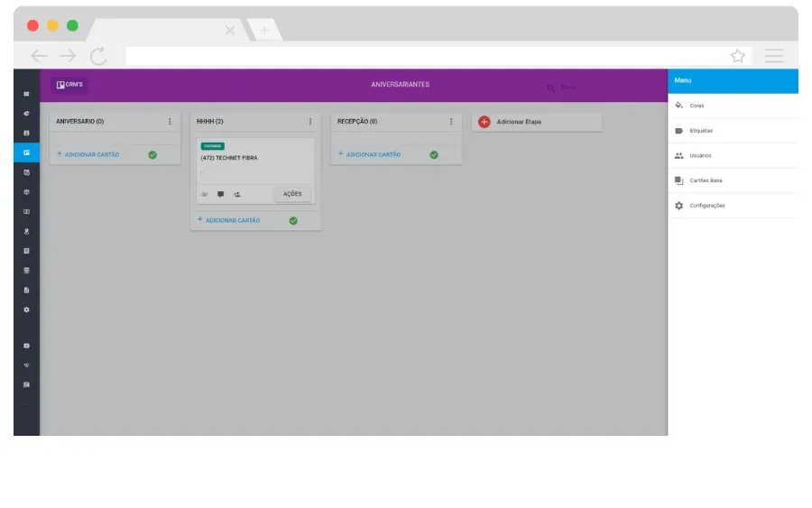Open the calendar icon in left sidebar
Image resolution: width=812 pixels, height=508 pixels.
click(26, 172)
